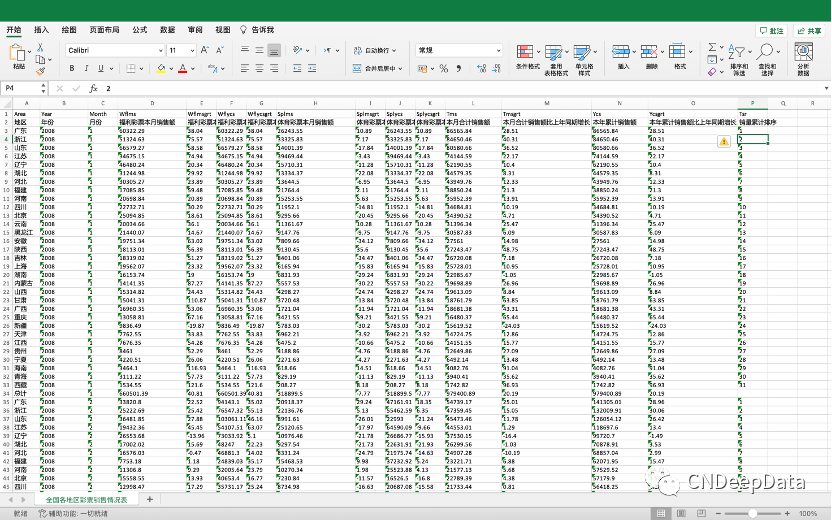The height and width of the screenshot is (520, 832).
Task: Align cell text right
Action: pos(274,68)
